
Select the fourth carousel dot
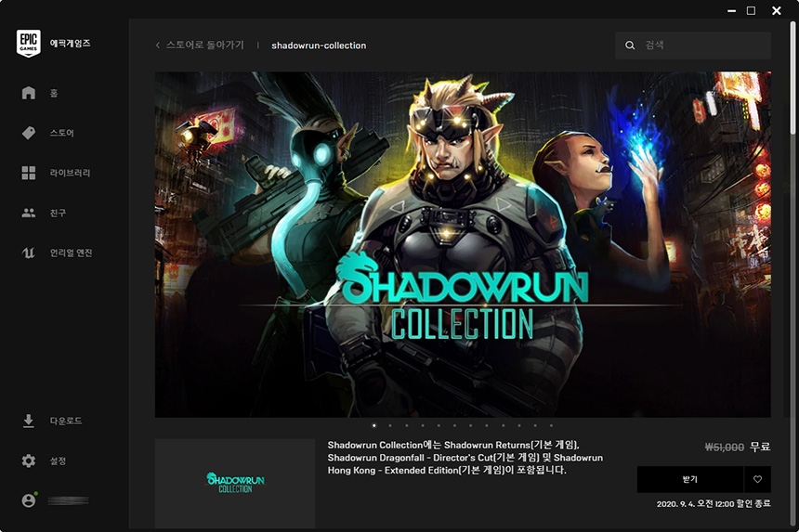[423, 425]
